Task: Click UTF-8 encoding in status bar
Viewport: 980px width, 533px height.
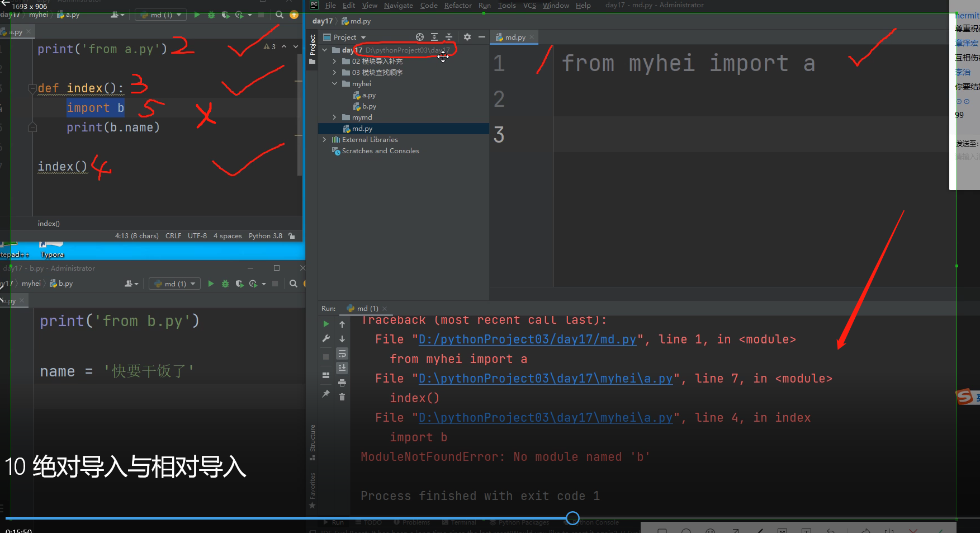Action: [x=197, y=236]
